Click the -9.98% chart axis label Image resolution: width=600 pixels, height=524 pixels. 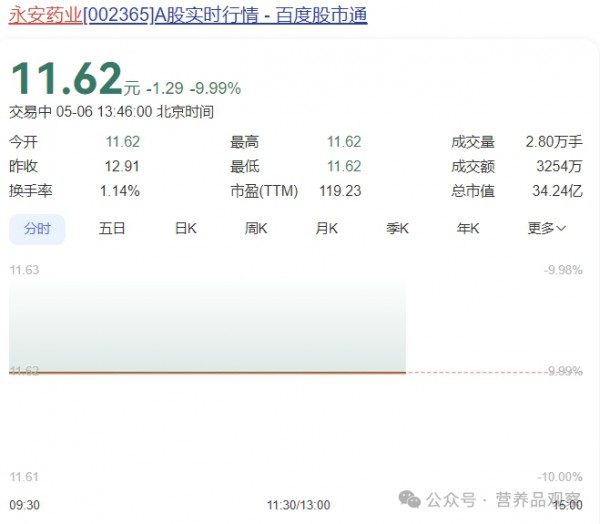pyautogui.click(x=563, y=270)
